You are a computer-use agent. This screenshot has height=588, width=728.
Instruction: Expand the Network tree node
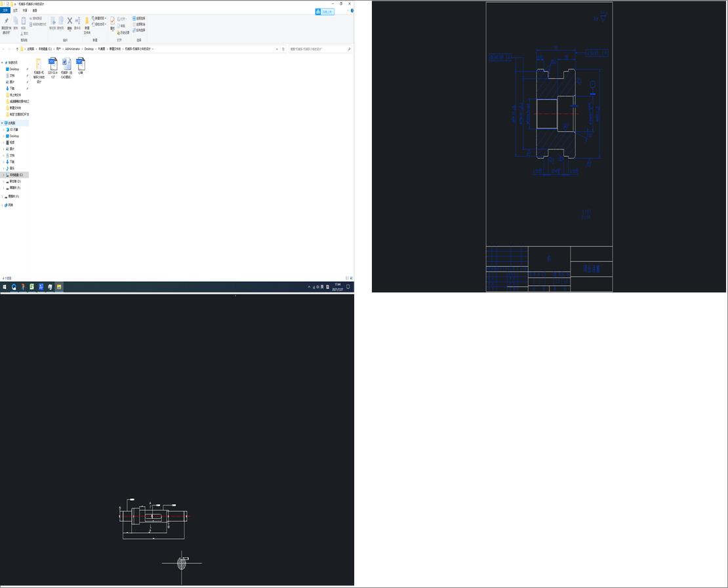[x=2, y=205]
